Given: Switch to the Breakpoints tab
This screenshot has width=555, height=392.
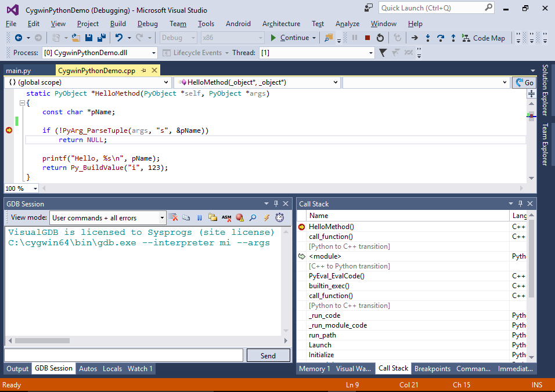Looking at the screenshot, I should pos(432,369).
